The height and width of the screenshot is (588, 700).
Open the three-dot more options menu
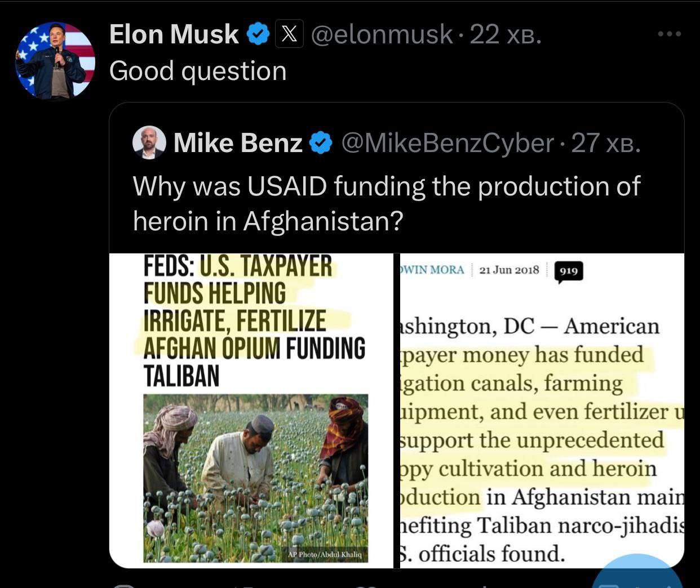670,34
